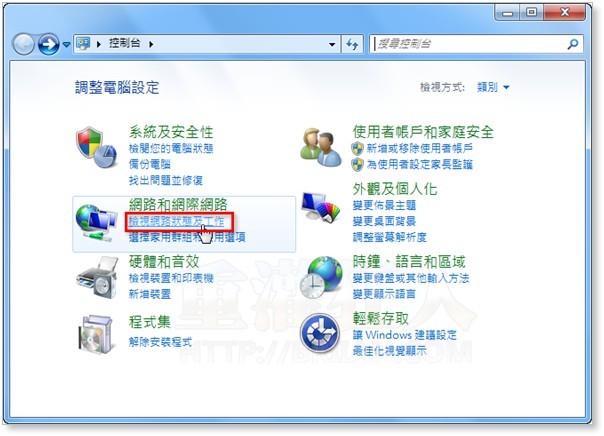604x436 pixels.
Task: Open 檢視網路狀態及工作 link
Action: 176,221
